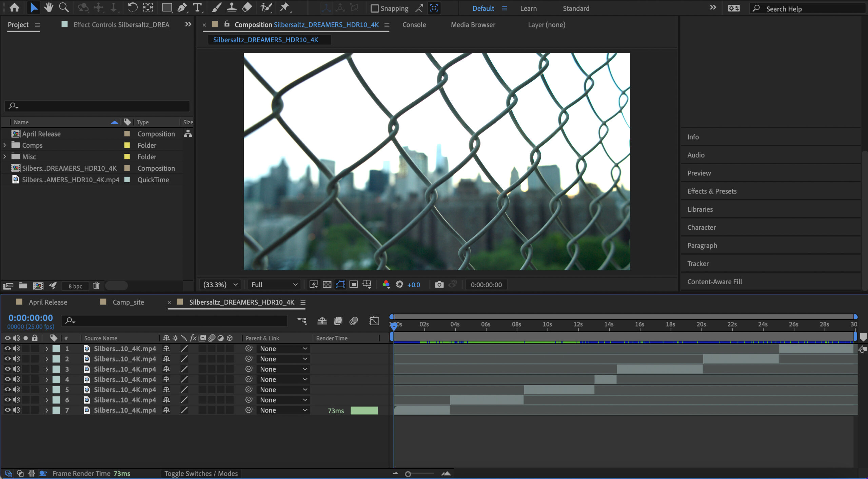Screen dimensions: 868x479
Task: Click the tracker panel icon
Action: pyautogui.click(x=698, y=263)
